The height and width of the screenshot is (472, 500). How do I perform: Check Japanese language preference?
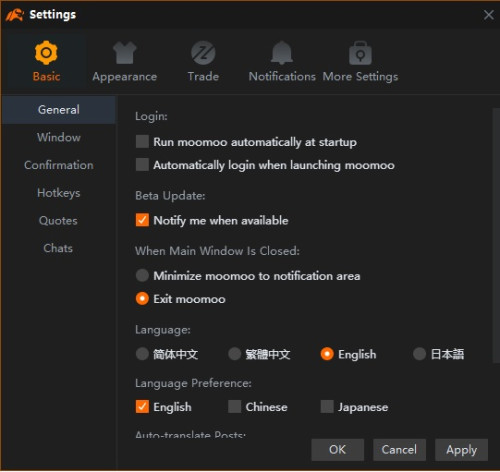pos(327,407)
